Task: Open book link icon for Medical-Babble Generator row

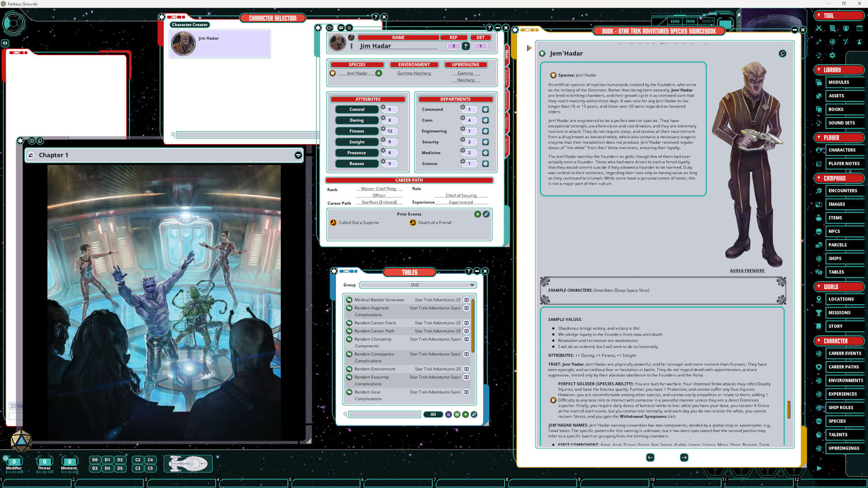Action: 467,300
